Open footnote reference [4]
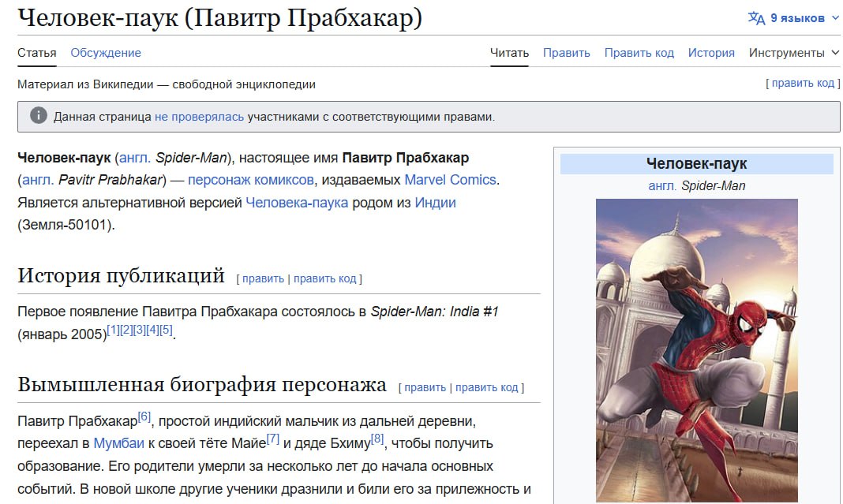This screenshot has height=504, width=843. pos(152,330)
